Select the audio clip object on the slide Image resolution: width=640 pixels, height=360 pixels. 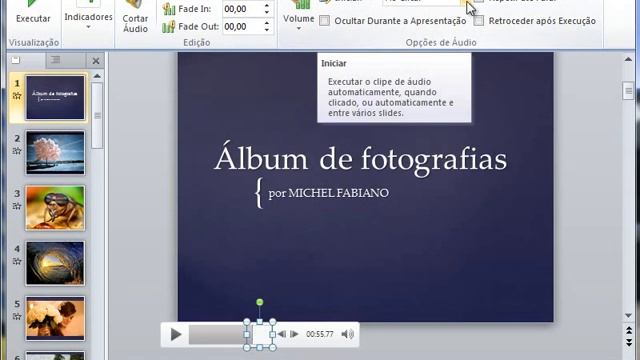[260, 334]
